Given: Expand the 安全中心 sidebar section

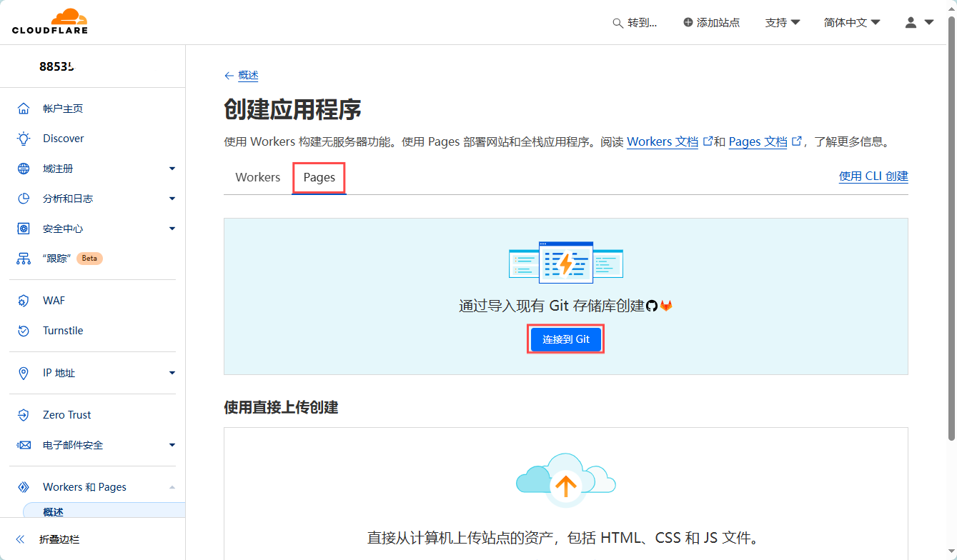Looking at the screenshot, I should [x=172, y=229].
